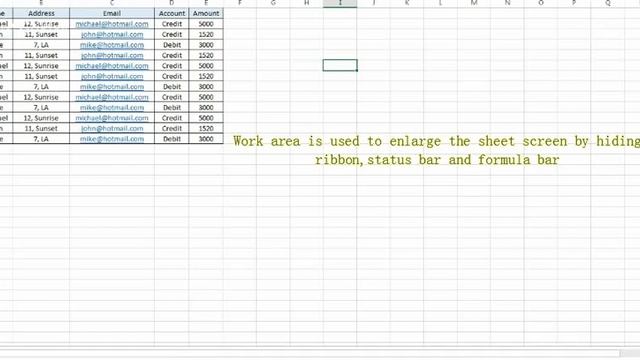Select column H header
This screenshot has width=640, height=360.
tap(307, 3)
